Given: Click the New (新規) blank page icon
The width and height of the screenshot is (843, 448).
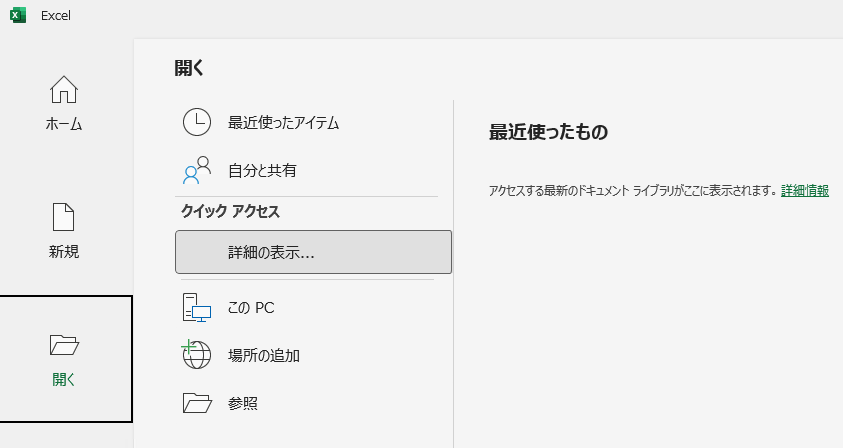Looking at the screenshot, I should pyautogui.click(x=64, y=217).
